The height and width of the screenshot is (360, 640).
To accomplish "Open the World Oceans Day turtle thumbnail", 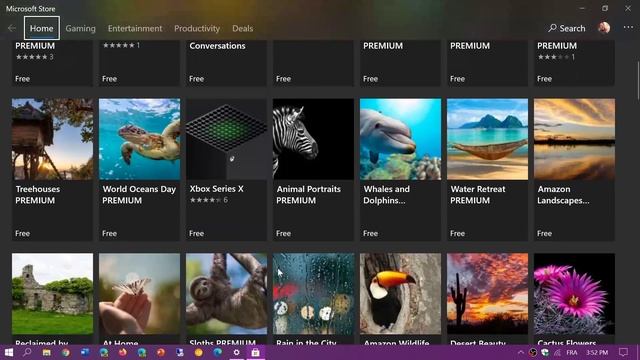I will coord(139,139).
